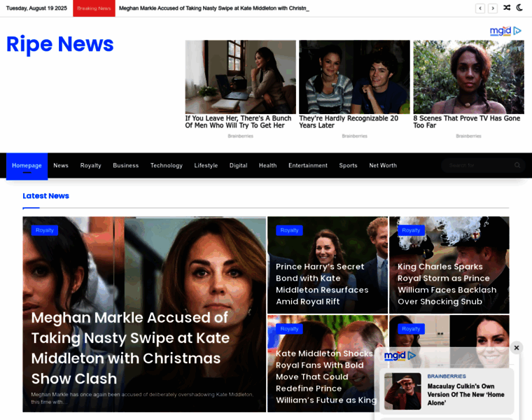Click the previous breaking news arrow

coord(479,8)
